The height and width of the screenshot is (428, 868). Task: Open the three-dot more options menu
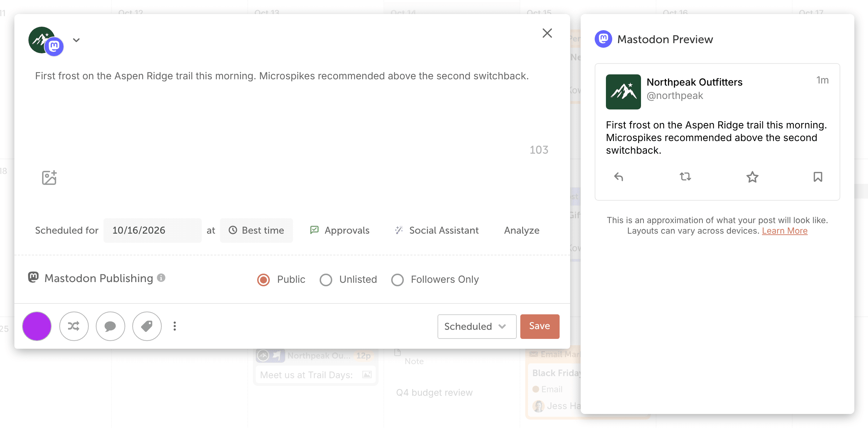[x=175, y=326]
